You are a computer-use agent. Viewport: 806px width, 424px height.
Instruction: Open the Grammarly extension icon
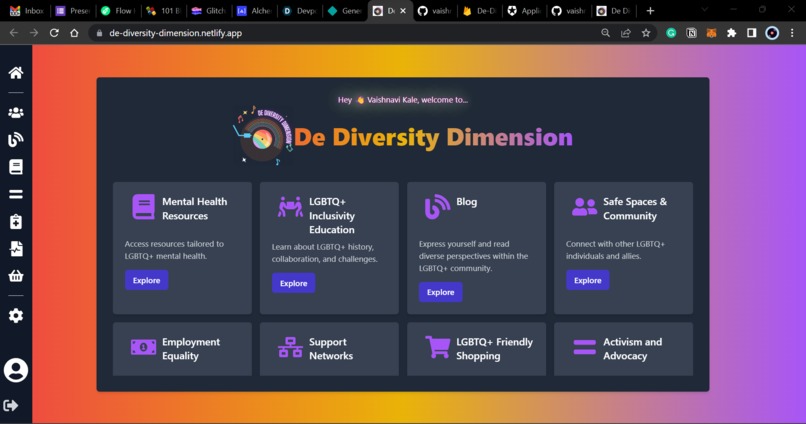click(x=671, y=33)
